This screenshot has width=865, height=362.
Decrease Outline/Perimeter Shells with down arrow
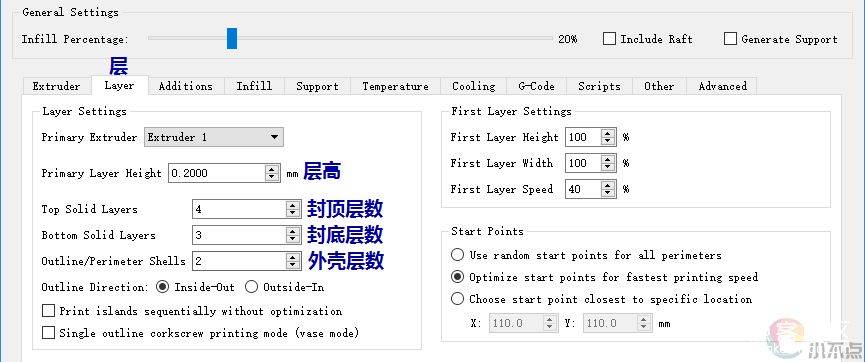(292, 265)
